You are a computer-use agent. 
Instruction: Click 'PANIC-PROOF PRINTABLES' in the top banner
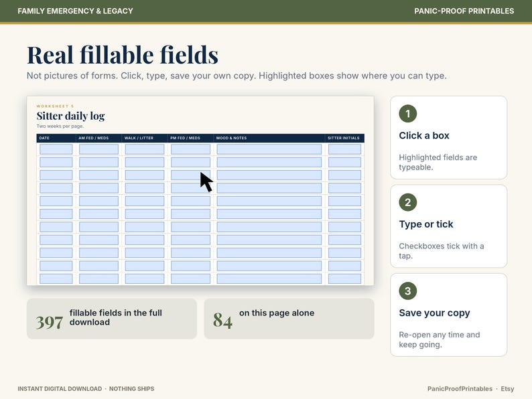tap(464, 11)
